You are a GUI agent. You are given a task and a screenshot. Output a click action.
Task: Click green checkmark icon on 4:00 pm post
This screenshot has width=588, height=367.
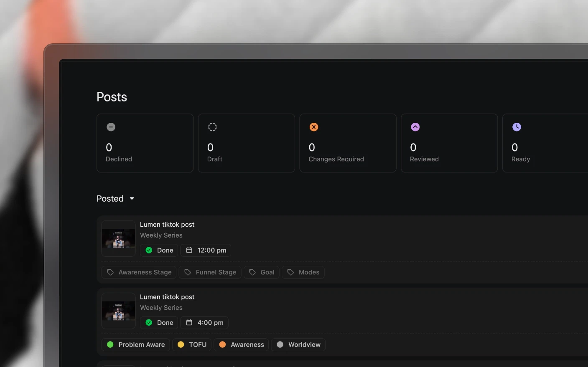(x=149, y=322)
